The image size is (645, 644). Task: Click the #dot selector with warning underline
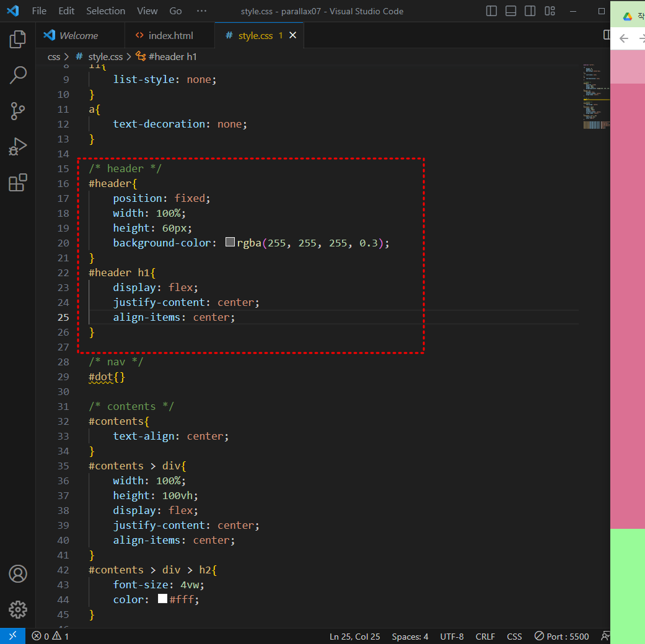(x=101, y=376)
